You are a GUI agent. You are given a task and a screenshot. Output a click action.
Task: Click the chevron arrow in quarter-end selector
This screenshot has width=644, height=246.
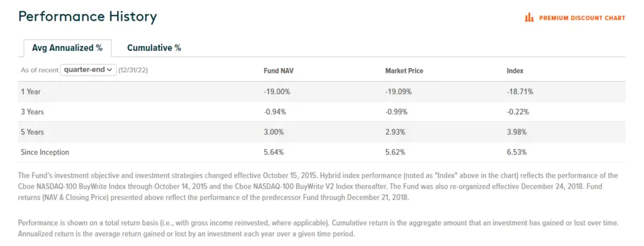click(109, 70)
